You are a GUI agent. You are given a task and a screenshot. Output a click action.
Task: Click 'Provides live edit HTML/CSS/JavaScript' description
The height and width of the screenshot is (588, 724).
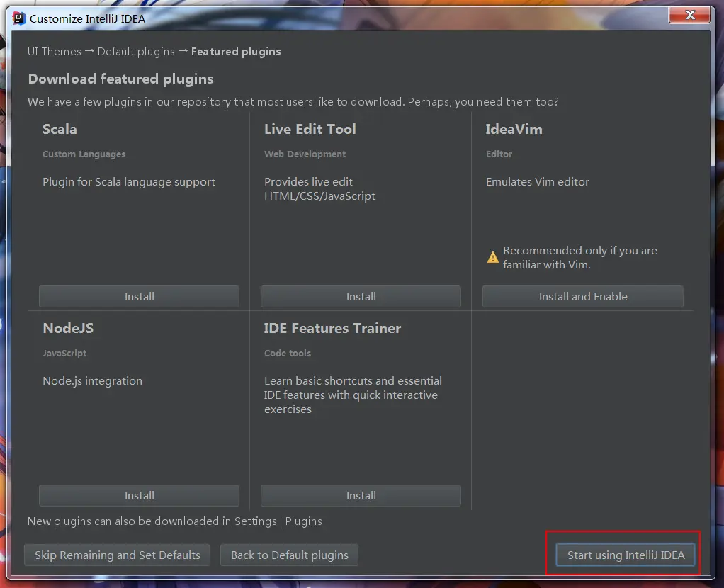[x=319, y=188]
